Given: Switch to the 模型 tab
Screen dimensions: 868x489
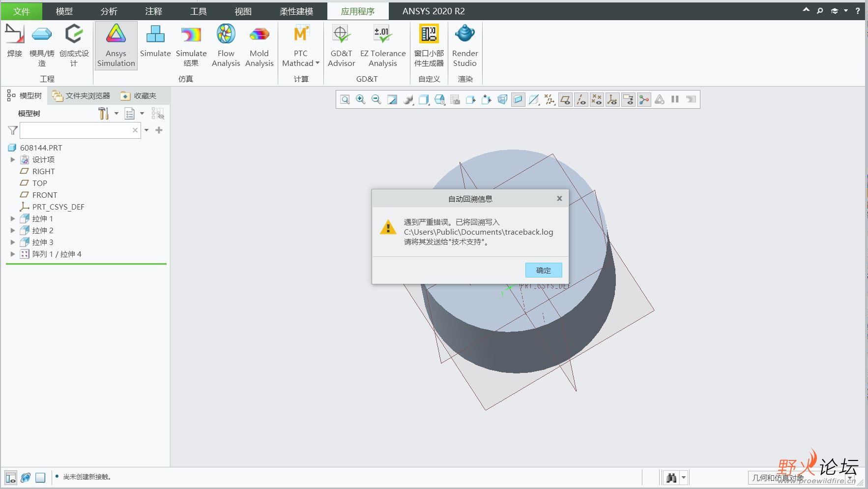Looking at the screenshot, I should (x=64, y=11).
